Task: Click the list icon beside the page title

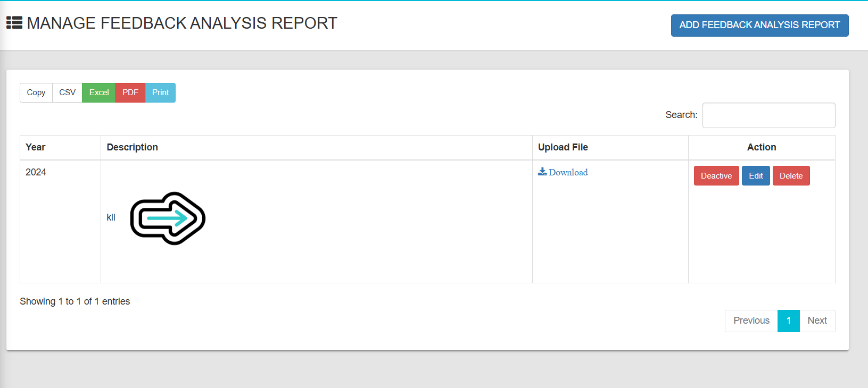Action: click(14, 23)
